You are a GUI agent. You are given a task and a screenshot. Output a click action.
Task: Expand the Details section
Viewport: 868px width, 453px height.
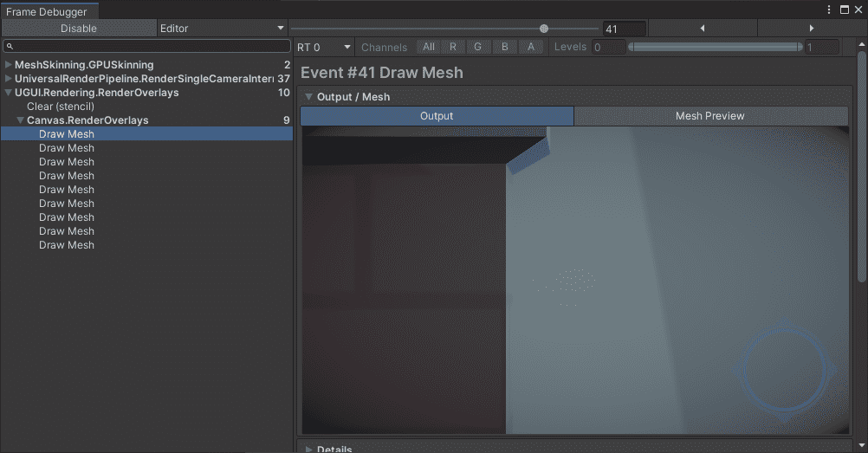click(309, 449)
